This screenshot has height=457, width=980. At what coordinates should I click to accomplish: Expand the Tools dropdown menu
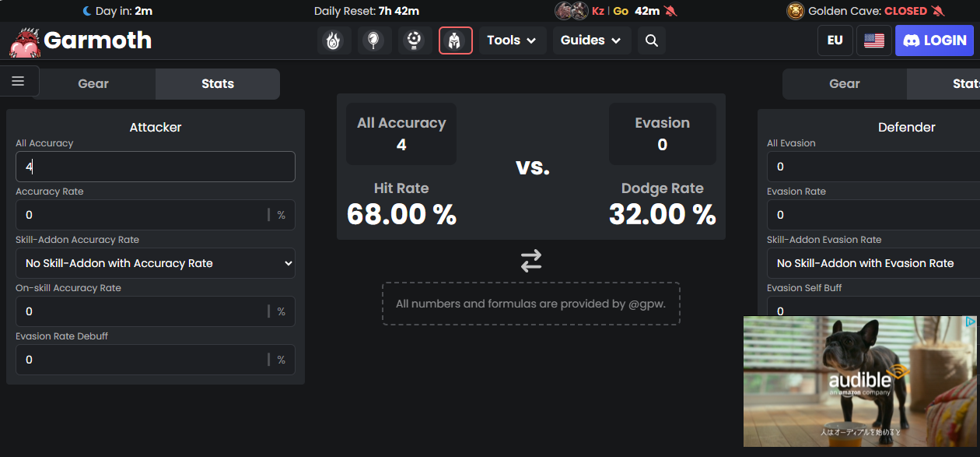512,40
